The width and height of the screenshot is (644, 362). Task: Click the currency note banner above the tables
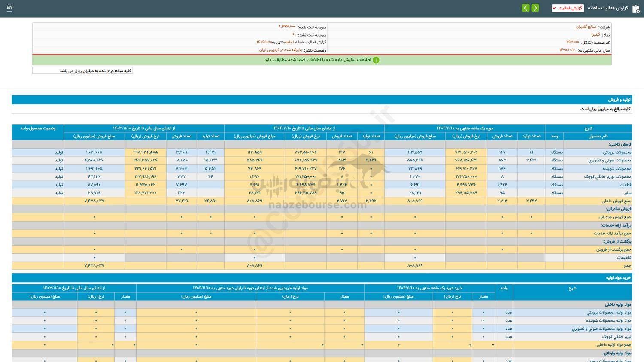tap(82, 70)
